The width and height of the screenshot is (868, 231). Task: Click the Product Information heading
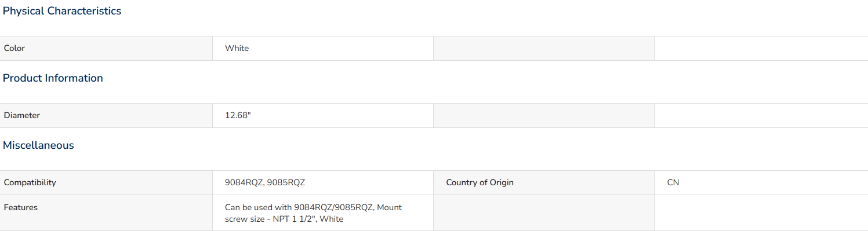coord(53,78)
